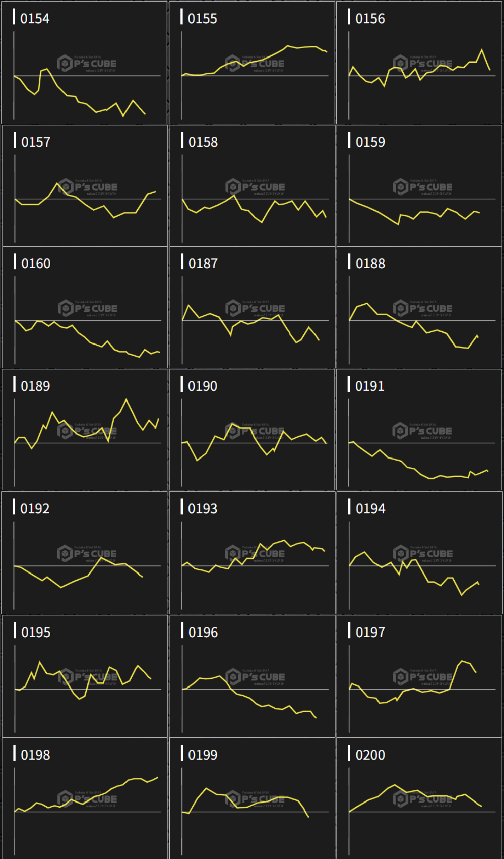Click the 0197 number label
The image size is (504, 859).
click(x=370, y=633)
